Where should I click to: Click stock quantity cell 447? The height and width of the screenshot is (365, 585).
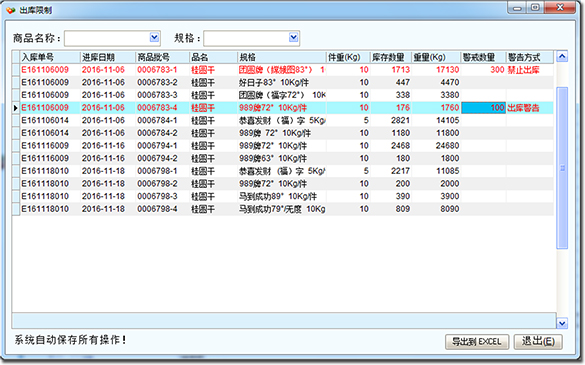coord(391,82)
